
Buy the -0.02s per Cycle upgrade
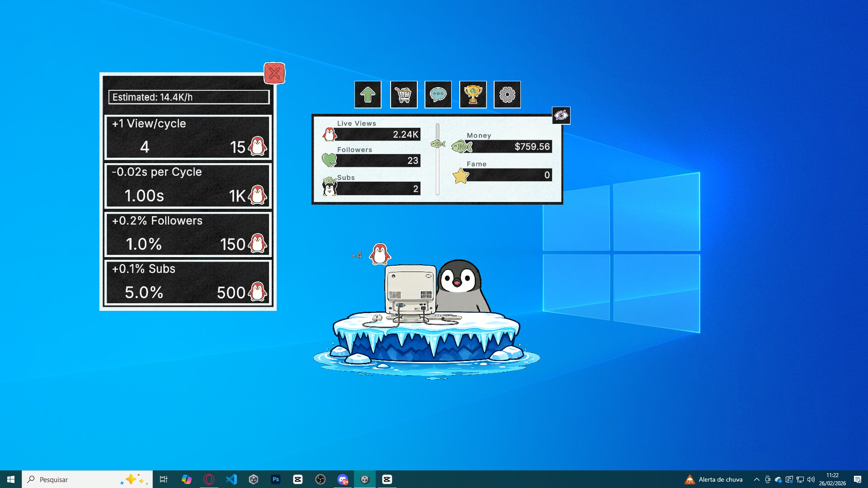[188, 186]
